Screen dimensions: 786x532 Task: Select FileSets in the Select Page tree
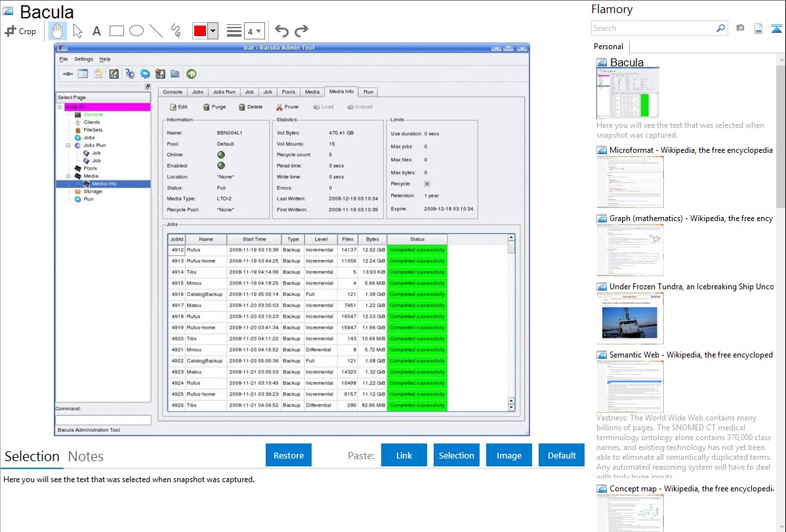[x=93, y=130]
